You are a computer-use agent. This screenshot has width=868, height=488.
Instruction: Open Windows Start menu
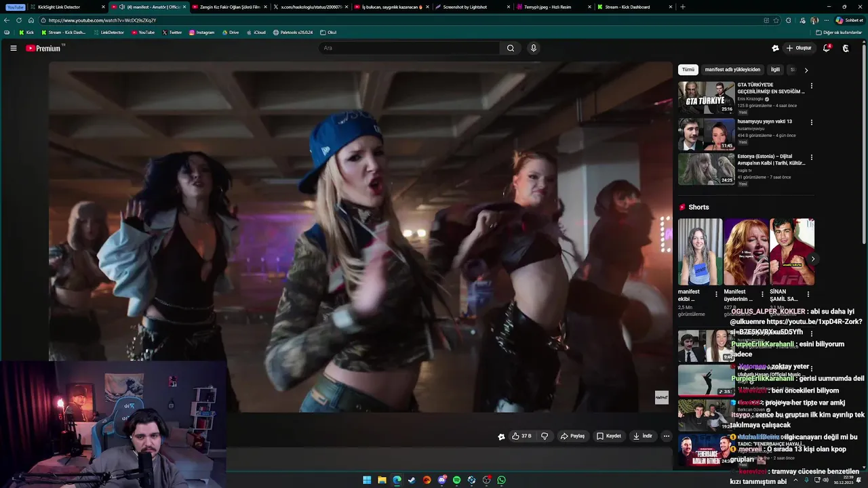pos(367,480)
